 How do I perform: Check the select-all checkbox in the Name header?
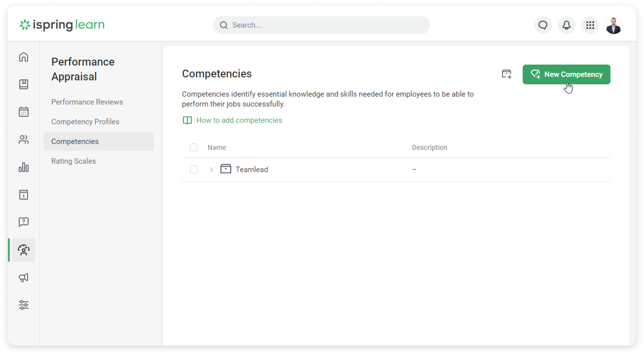(194, 147)
